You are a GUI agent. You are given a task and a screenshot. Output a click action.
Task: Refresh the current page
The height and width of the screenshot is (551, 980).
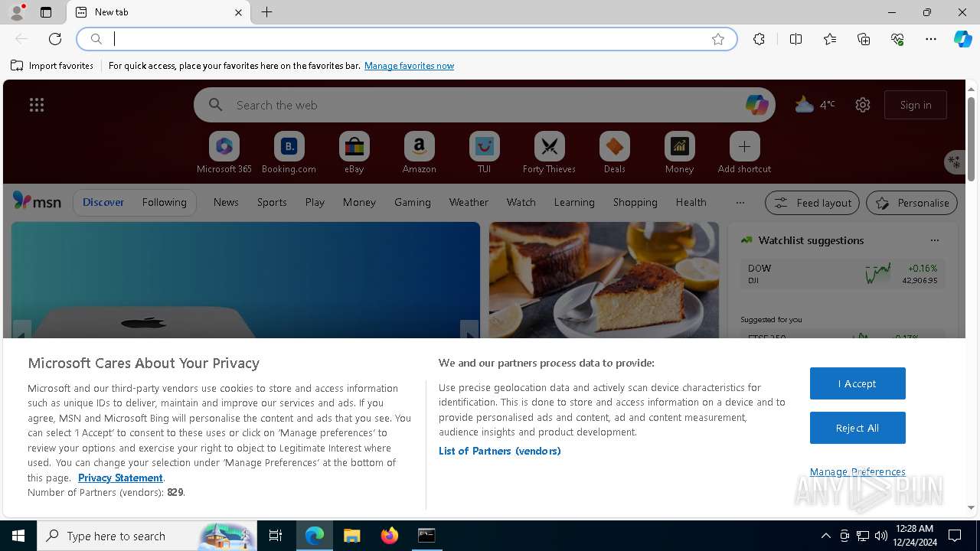(x=55, y=39)
